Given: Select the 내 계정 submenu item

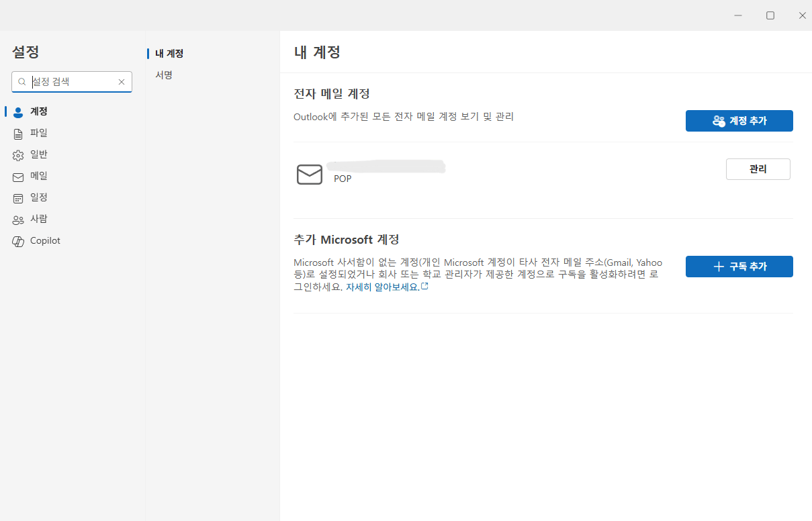Looking at the screenshot, I should (169, 53).
